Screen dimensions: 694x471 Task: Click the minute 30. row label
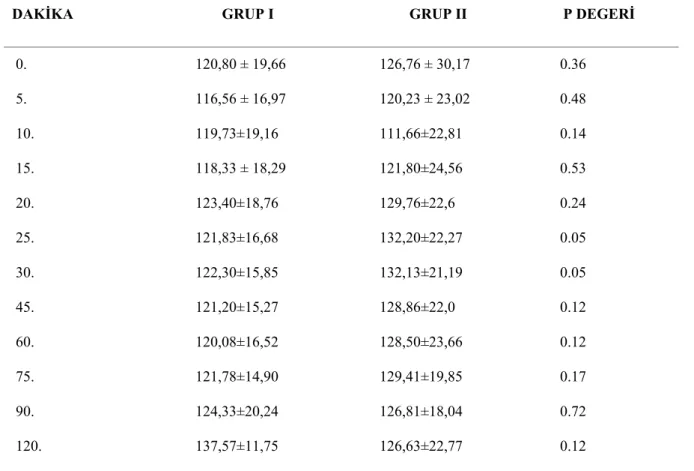[25, 272]
